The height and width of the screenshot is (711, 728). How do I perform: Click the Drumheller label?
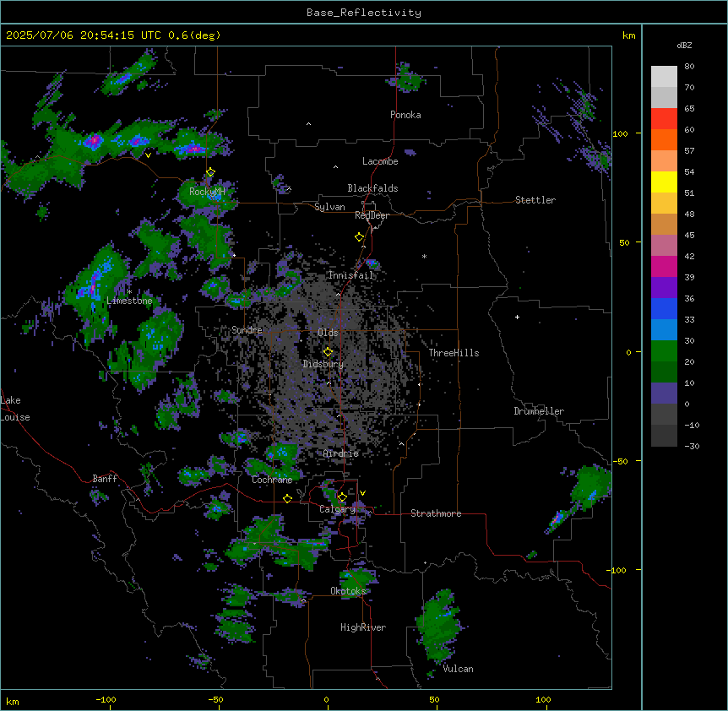pos(539,411)
